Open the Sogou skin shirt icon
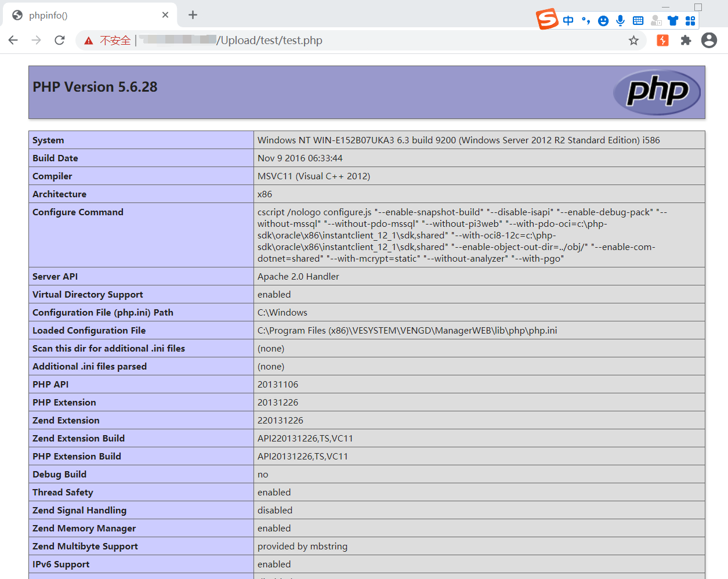 click(673, 21)
